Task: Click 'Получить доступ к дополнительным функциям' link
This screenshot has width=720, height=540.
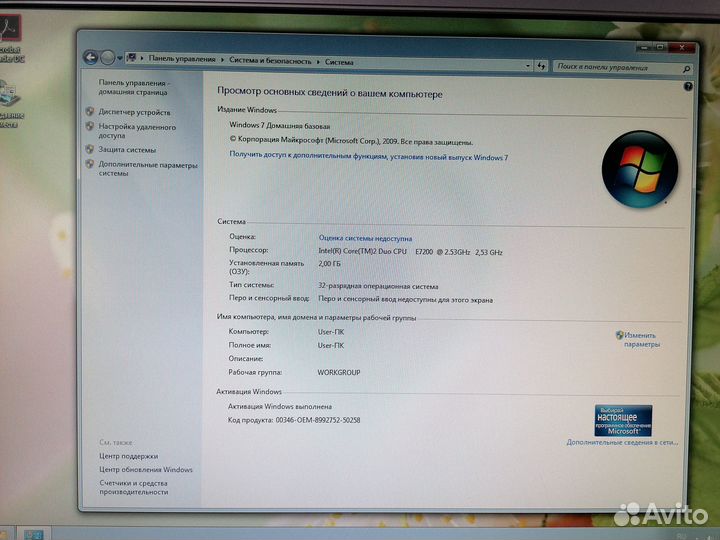Action: (368, 156)
